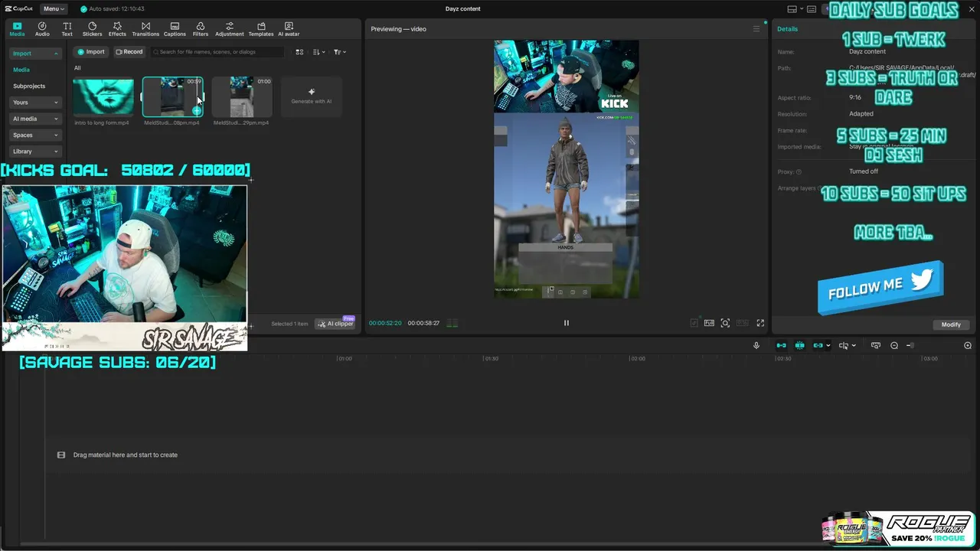The width and height of the screenshot is (980, 551).
Task: Click the Import button with plus icon
Action: 91,52
